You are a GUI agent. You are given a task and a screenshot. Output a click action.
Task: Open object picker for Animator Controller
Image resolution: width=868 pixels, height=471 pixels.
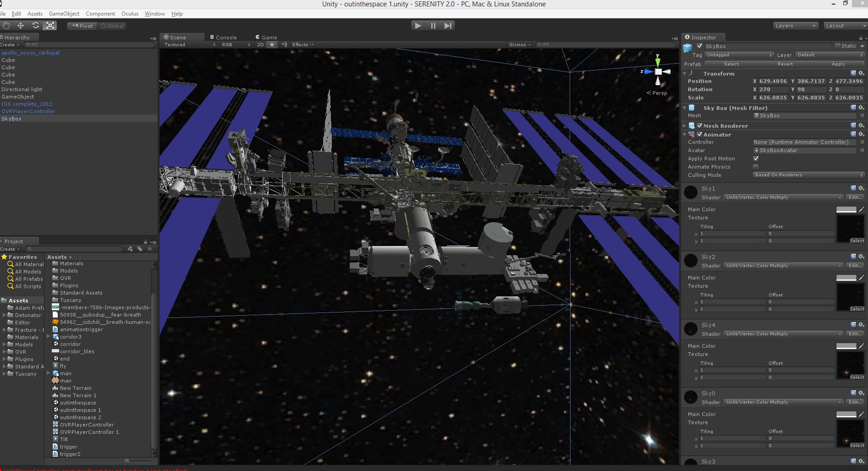pyautogui.click(x=862, y=142)
